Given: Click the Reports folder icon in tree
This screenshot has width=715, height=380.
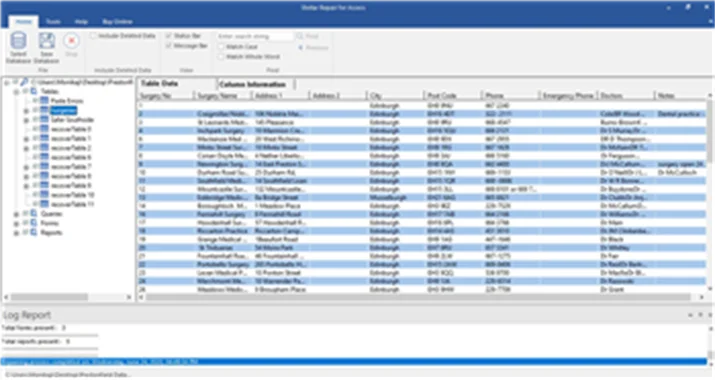Looking at the screenshot, I should tap(34, 232).
